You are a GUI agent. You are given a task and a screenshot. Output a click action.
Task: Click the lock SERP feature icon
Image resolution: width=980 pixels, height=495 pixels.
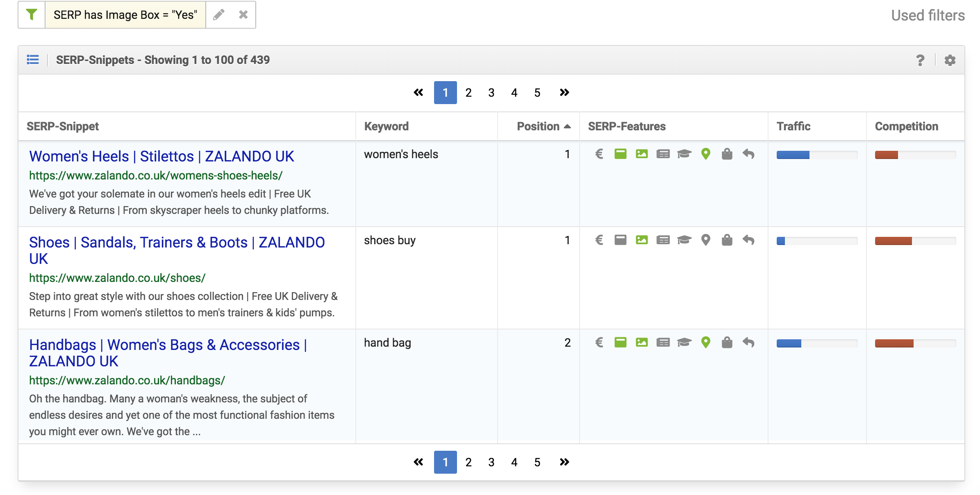[x=726, y=155]
